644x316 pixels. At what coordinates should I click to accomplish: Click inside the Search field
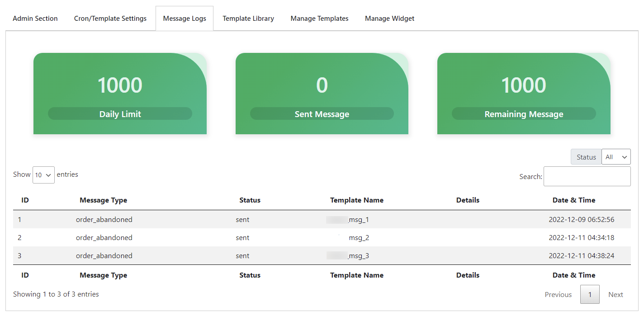(x=587, y=176)
